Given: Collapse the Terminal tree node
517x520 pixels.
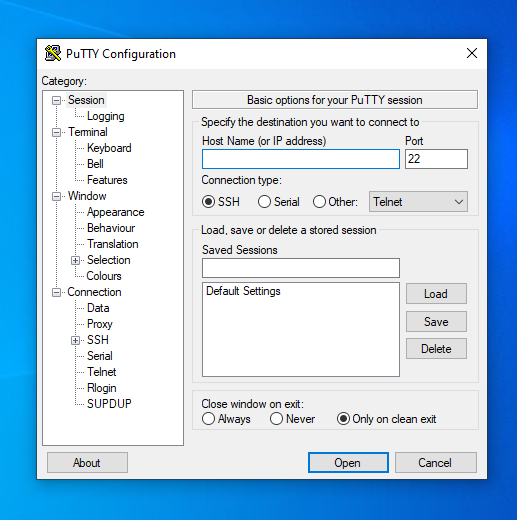Looking at the screenshot, I should 56,132.
